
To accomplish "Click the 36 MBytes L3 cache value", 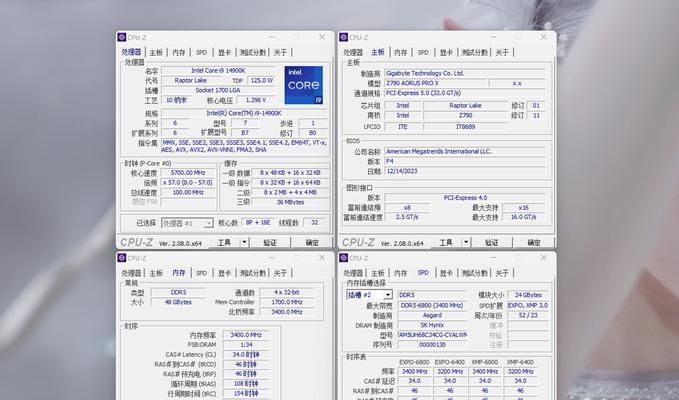I will tap(290, 202).
